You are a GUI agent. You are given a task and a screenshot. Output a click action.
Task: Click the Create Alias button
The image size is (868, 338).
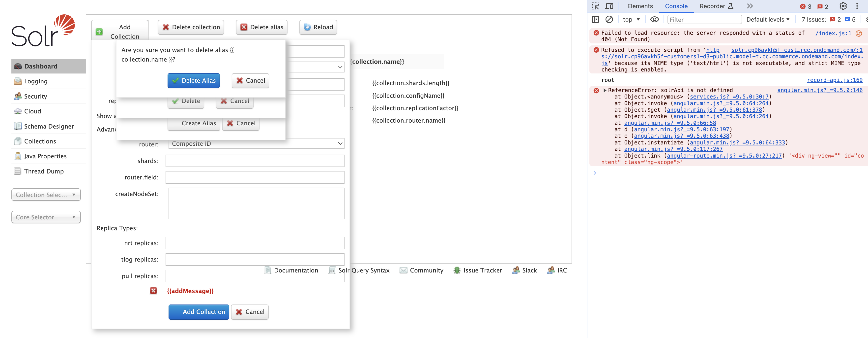click(x=194, y=123)
